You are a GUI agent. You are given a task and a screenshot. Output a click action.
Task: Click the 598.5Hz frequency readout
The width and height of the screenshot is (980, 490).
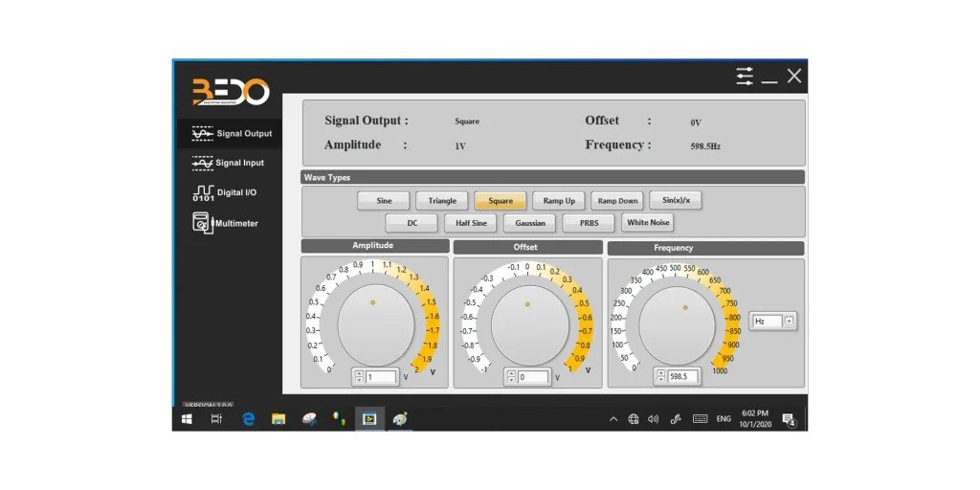[705, 146]
